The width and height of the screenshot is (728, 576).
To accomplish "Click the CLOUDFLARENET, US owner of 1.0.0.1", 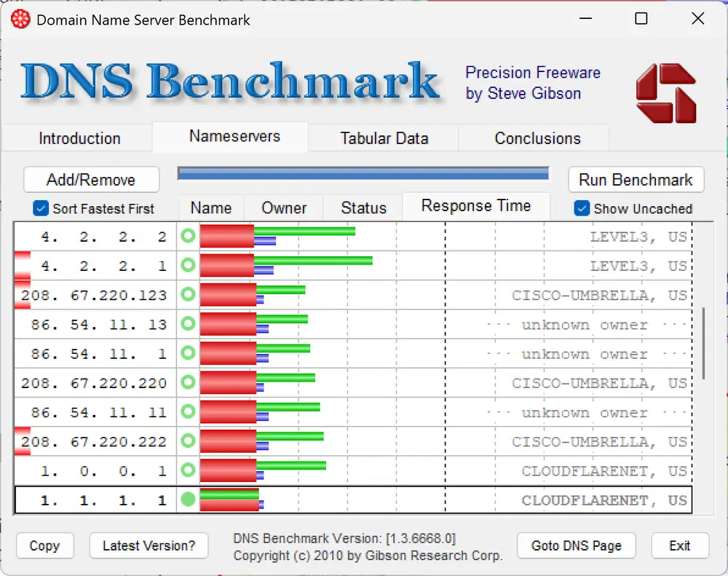I will pos(604,471).
